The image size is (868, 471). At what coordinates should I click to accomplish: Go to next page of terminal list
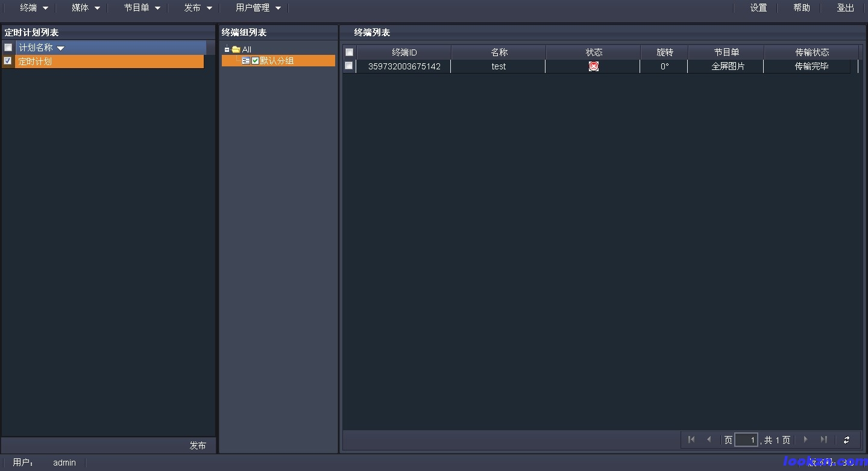[x=805, y=440]
